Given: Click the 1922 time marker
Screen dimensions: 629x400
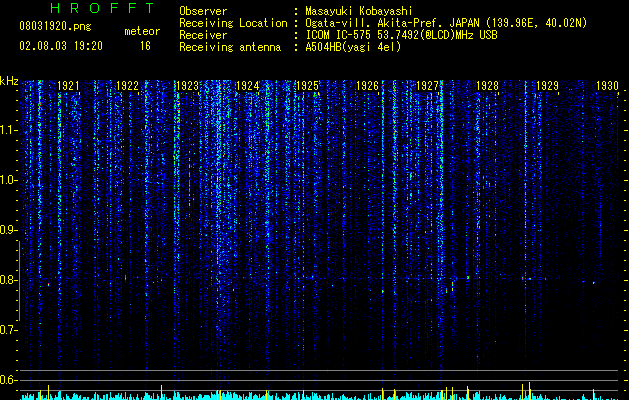Looking at the screenshot, I should click(128, 85).
